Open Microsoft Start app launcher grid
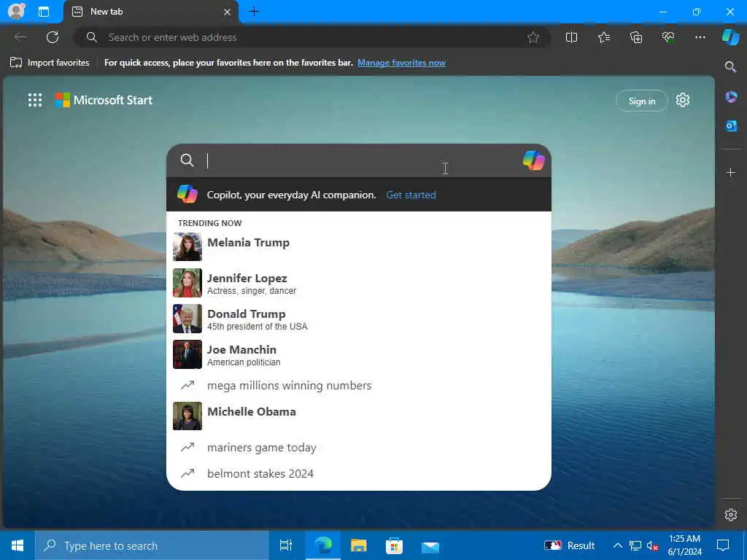Viewport: 747px width, 560px height. click(x=35, y=100)
